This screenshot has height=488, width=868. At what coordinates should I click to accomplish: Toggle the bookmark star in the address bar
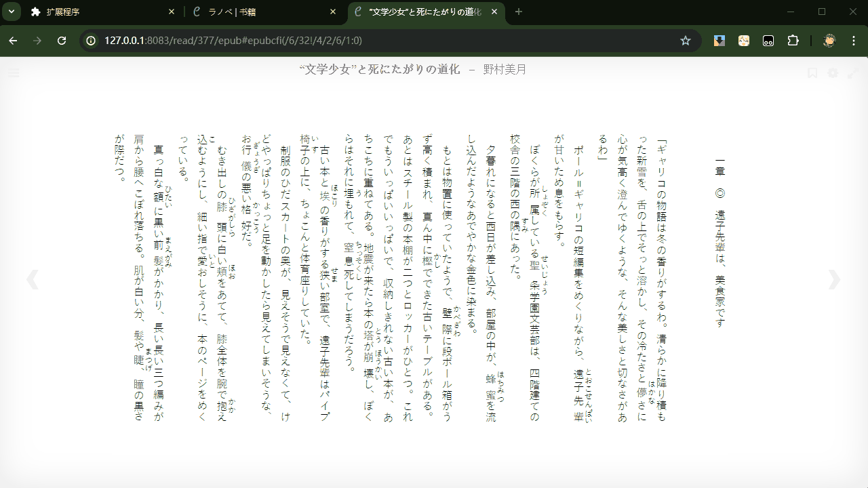coord(686,41)
